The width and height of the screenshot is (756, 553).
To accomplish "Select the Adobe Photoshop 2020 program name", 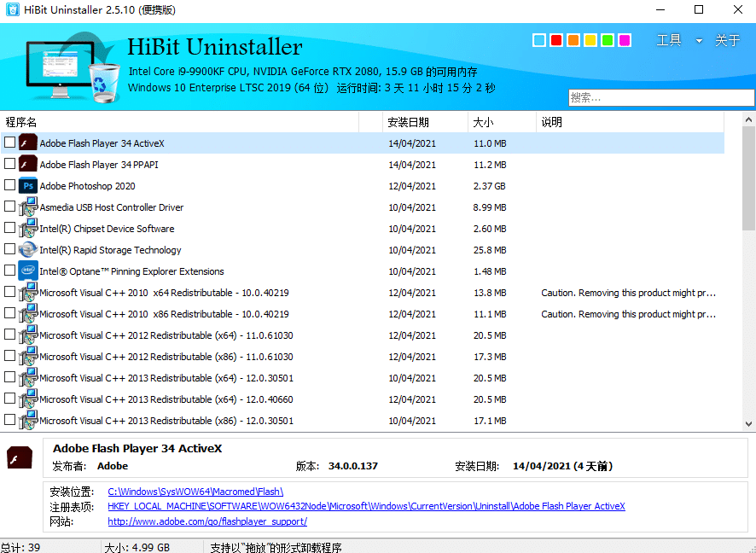I will 87,186.
